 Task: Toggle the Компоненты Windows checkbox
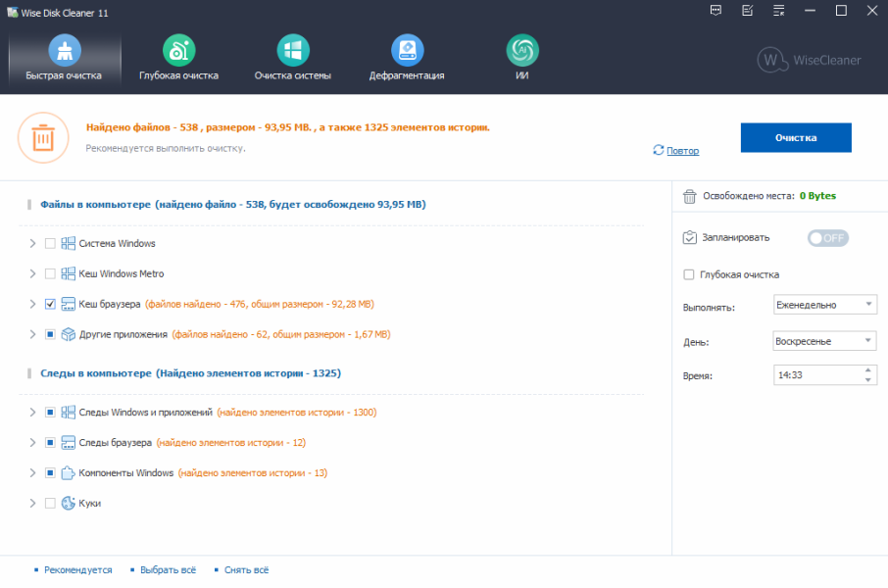coord(50,473)
